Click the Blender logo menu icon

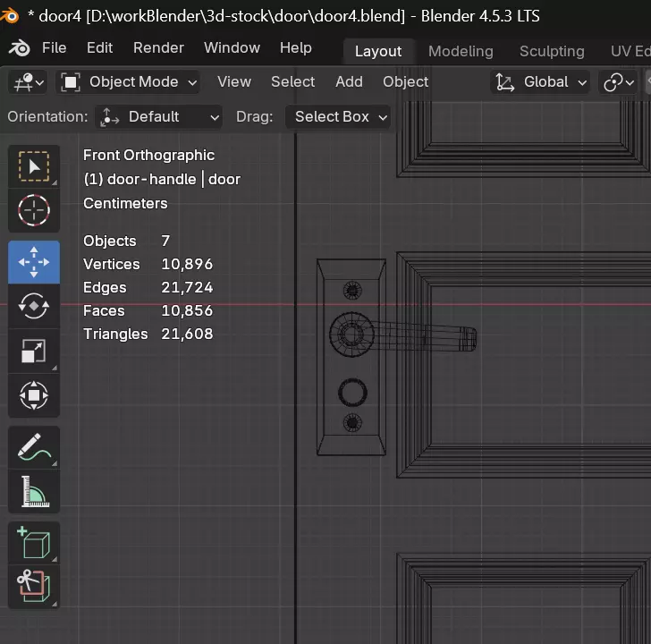(19, 48)
